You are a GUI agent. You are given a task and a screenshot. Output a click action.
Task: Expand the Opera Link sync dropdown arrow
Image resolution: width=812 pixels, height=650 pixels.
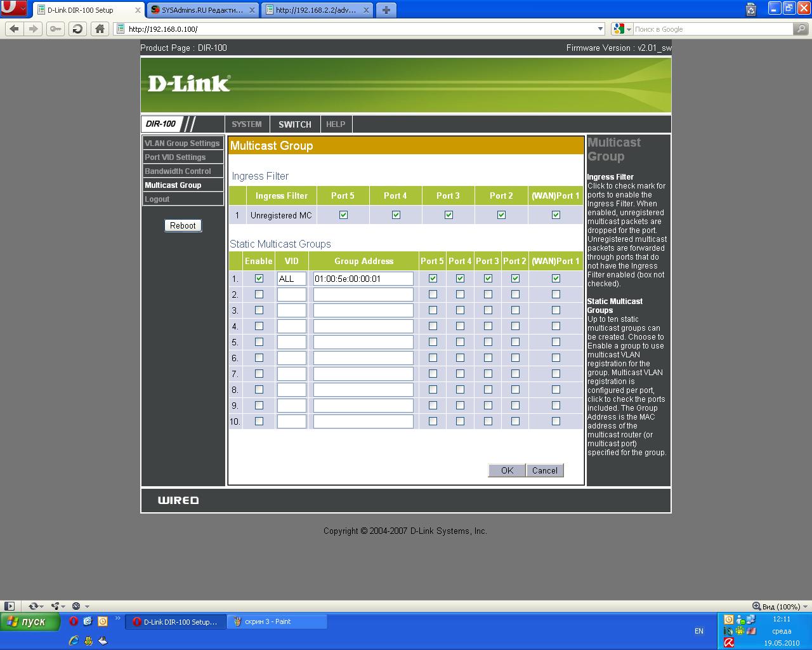42,607
